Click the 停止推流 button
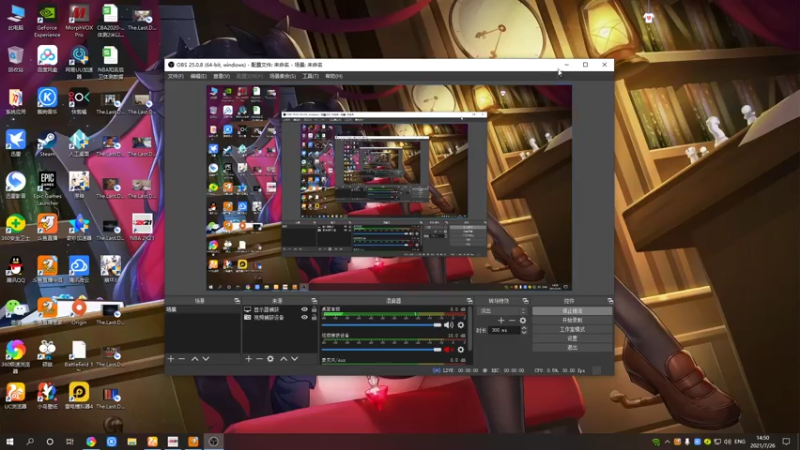 (x=572, y=311)
